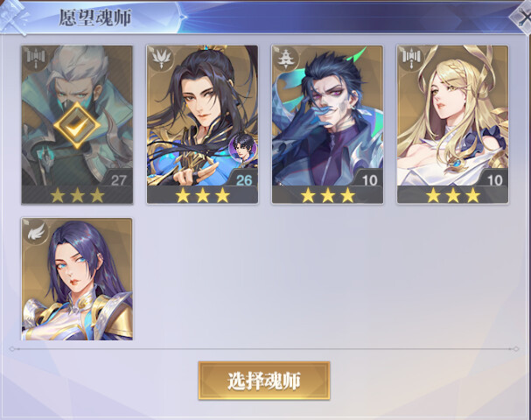Click the level 27 badge on the first card
The width and height of the screenshot is (531, 420).
click(x=118, y=179)
